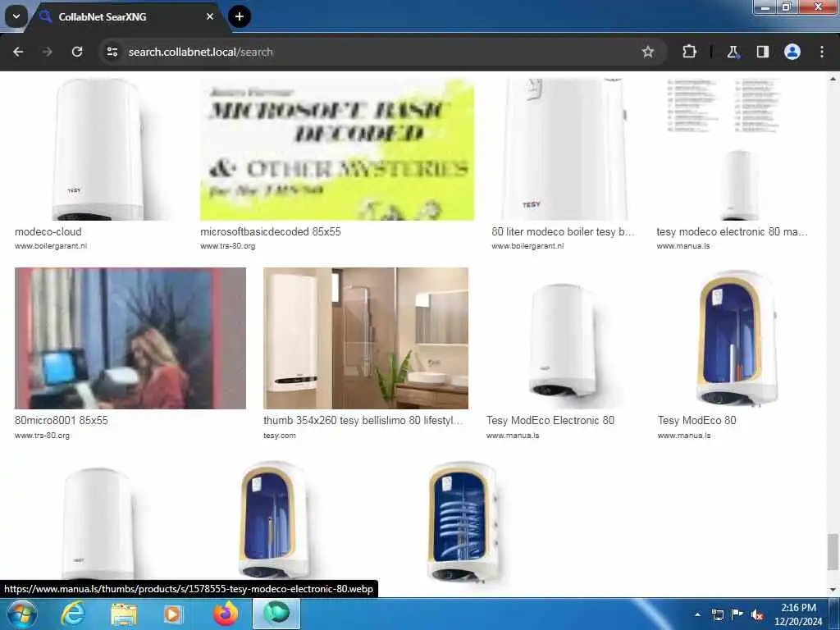The height and width of the screenshot is (630, 840).
Task: Click the 80micro8001 85x55 title link
Action: click(61, 421)
